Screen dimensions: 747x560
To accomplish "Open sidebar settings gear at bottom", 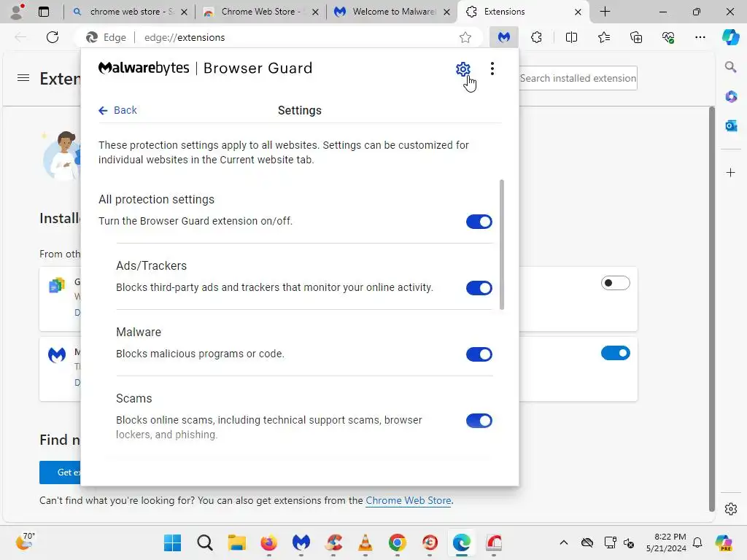I will pyautogui.click(x=731, y=509).
